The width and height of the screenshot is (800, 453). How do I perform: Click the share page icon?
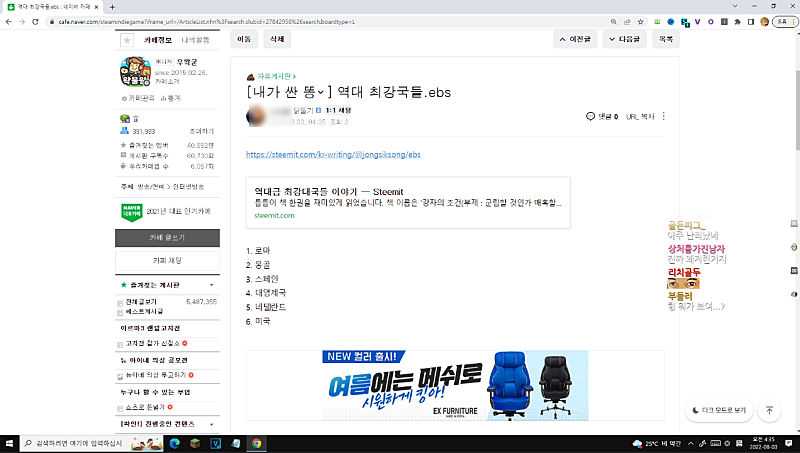627,22
